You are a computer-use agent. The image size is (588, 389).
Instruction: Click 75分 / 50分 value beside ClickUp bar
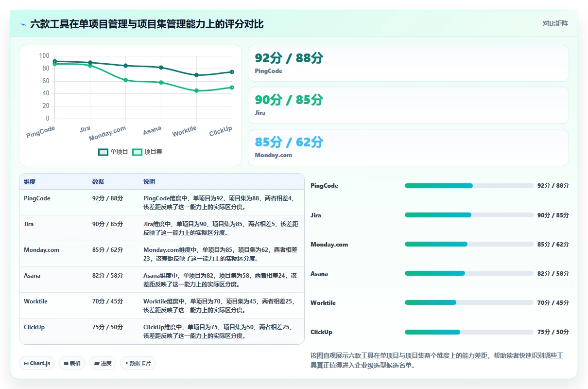tap(553, 332)
